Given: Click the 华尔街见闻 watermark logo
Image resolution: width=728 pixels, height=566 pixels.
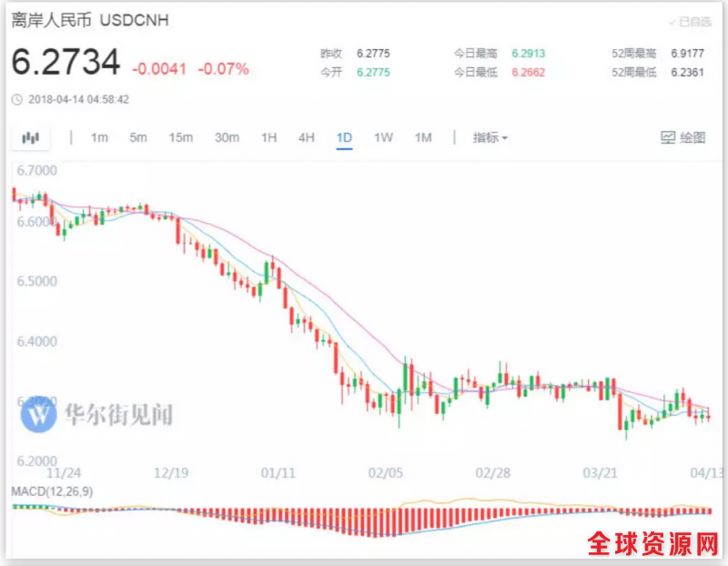Looking at the screenshot, I should tap(40, 416).
